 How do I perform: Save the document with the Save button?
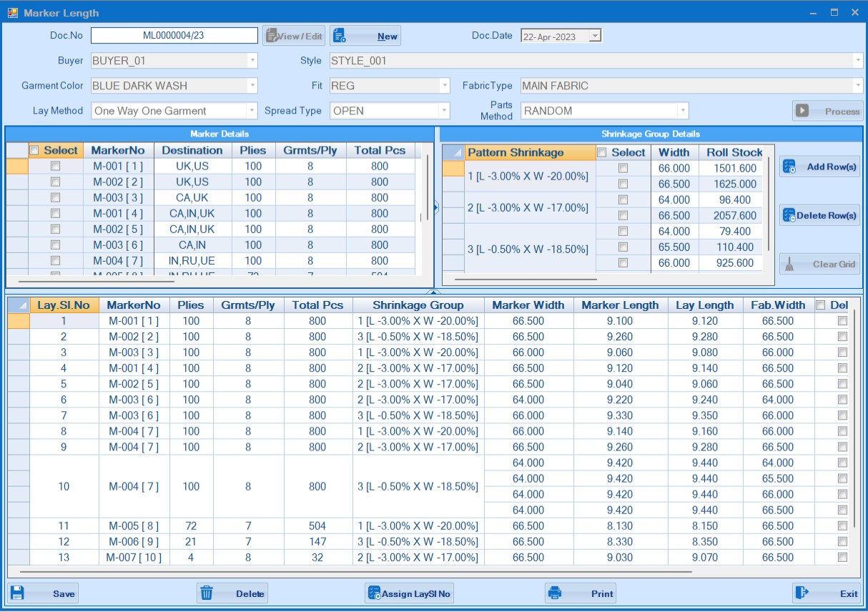click(43, 593)
